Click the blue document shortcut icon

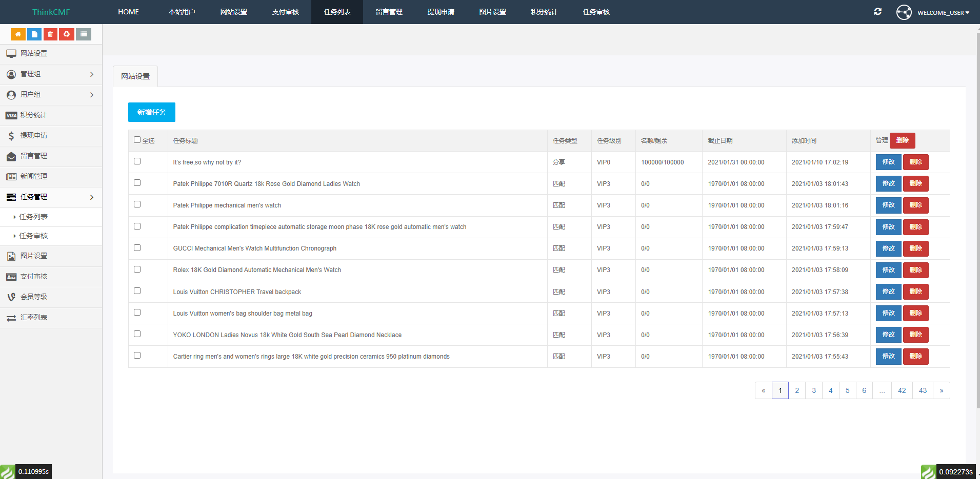coord(34,34)
